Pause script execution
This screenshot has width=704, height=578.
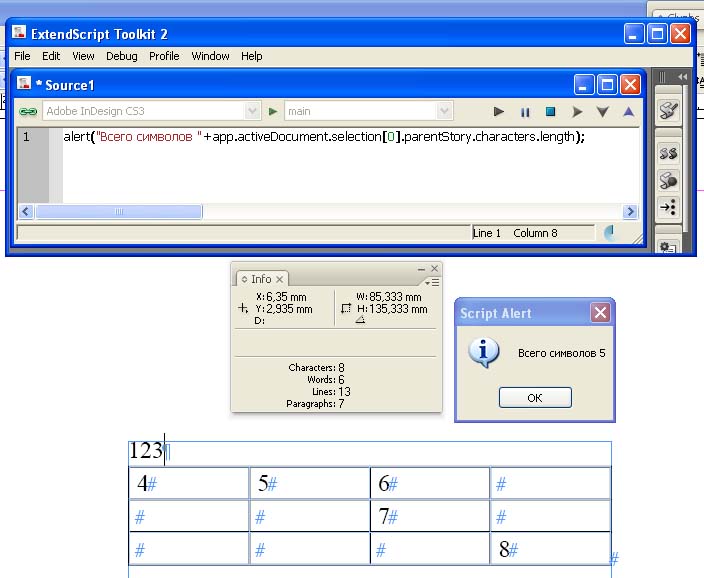[524, 112]
